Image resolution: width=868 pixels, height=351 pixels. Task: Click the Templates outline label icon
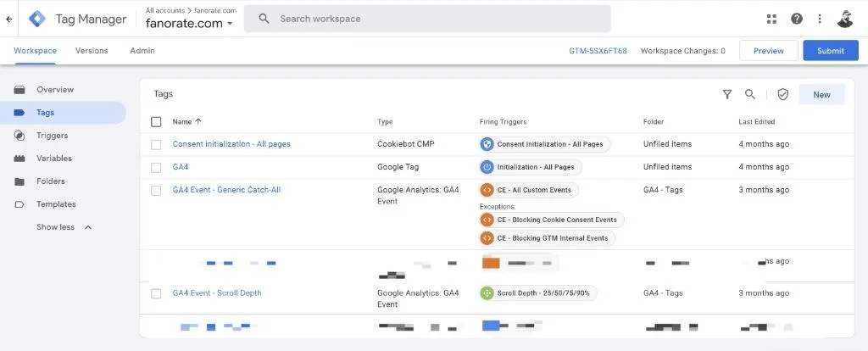(x=19, y=204)
